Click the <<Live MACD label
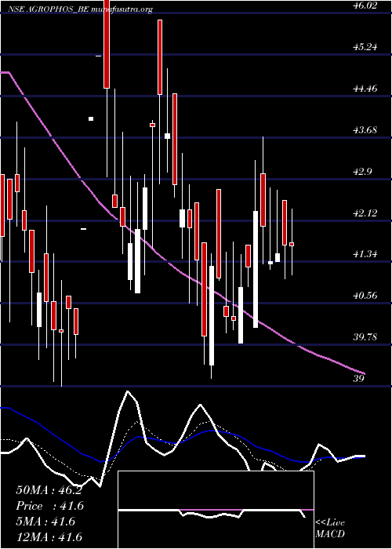 point(330,529)
